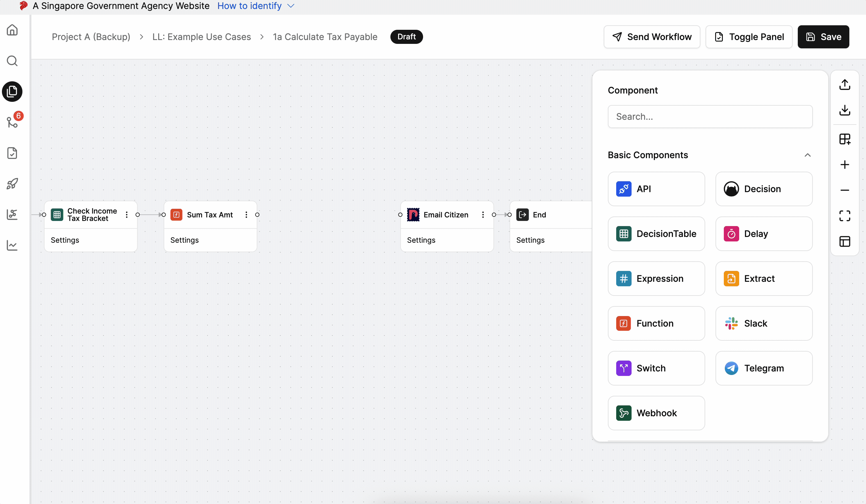Open the documents sidebar icon (active)
Viewport: 866px width, 504px height.
point(12,91)
